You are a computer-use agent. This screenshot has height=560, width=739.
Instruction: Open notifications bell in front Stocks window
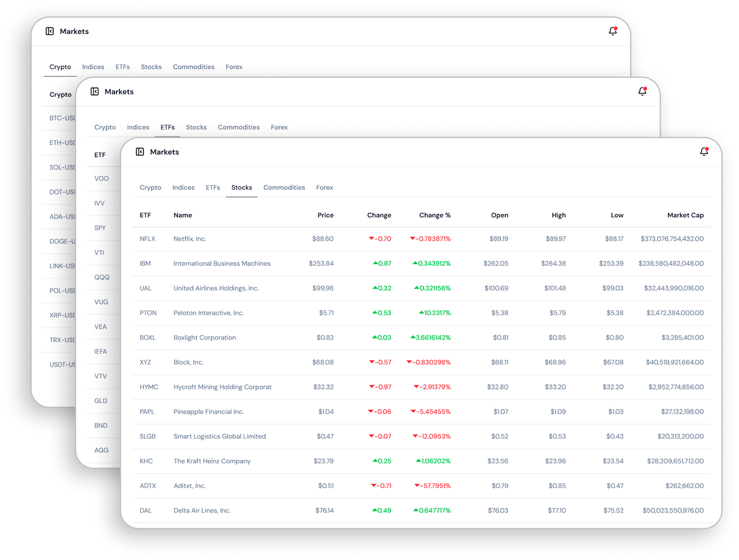tap(704, 152)
